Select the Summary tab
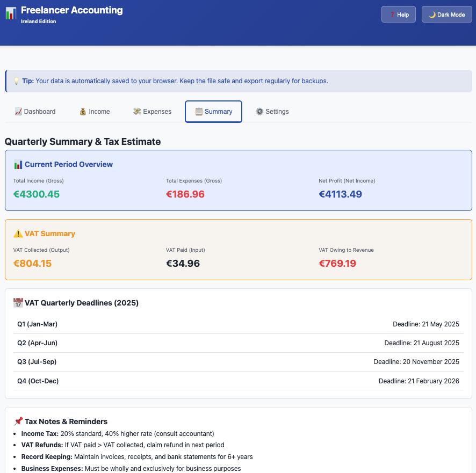The width and height of the screenshot is (476, 473). point(213,112)
